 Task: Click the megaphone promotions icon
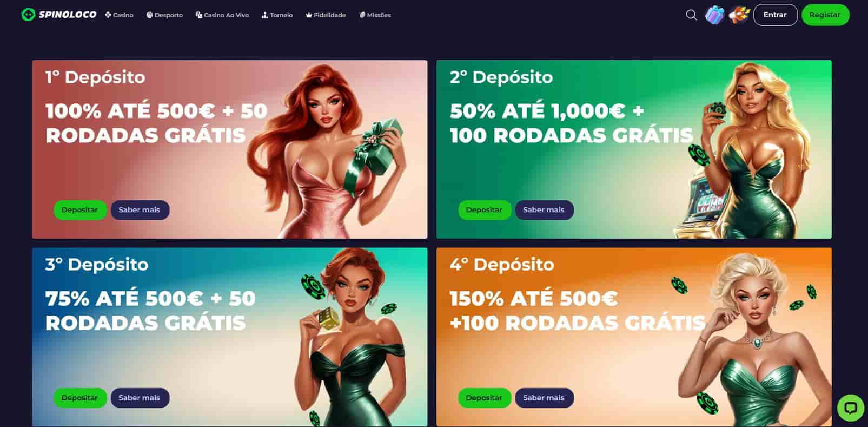point(739,15)
